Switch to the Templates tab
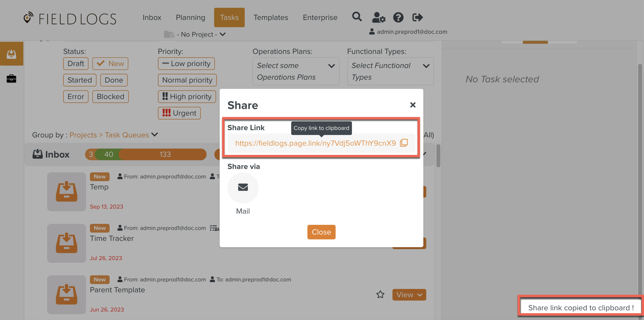This screenshot has height=320, width=644. pyautogui.click(x=271, y=18)
